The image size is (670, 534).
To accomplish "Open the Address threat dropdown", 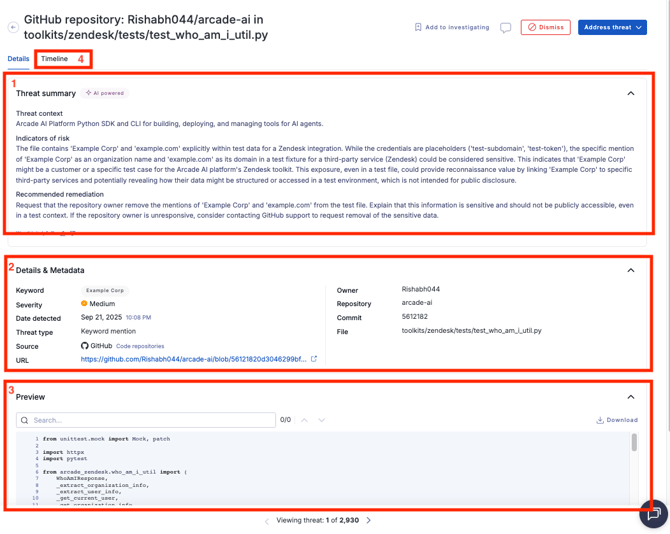I will pos(612,27).
